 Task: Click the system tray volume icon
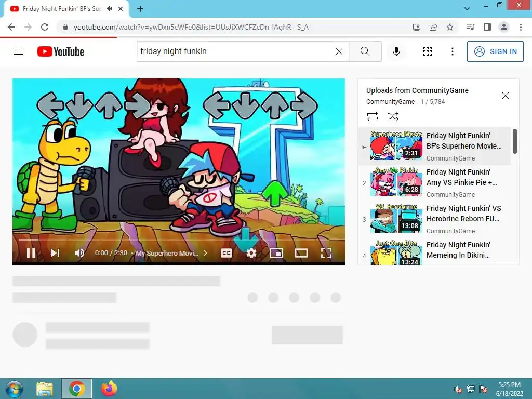[x=458, y=389]
